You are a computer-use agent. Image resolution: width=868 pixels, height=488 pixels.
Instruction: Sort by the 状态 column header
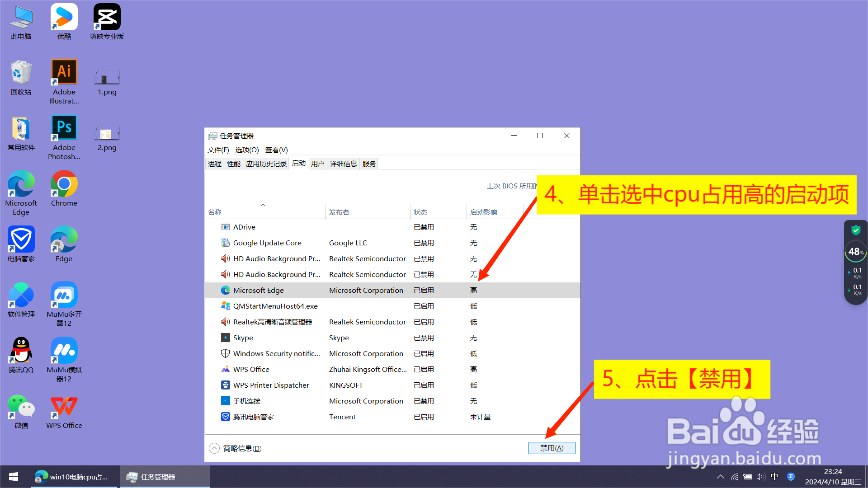[439, 212]
